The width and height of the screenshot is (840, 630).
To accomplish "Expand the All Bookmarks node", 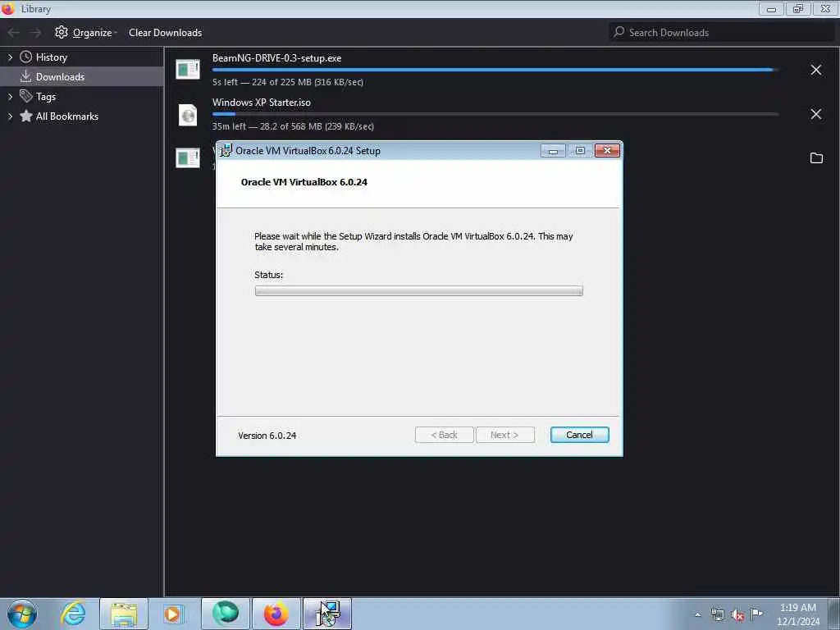I will pos(10,116).
